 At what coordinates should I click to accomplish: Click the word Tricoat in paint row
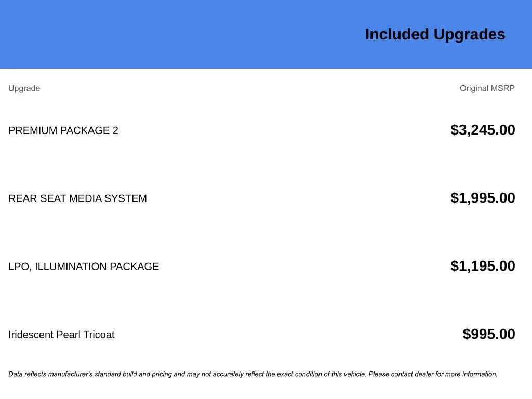(99, 335)
